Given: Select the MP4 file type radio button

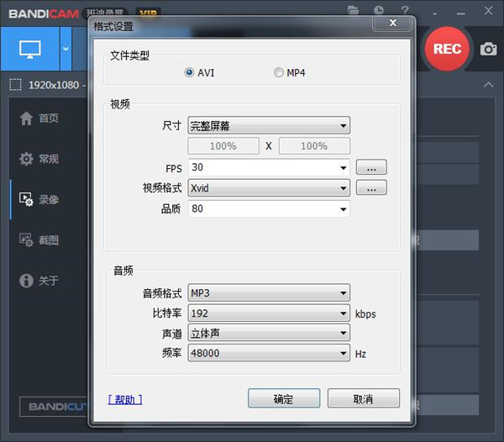Looking at the screenshot, I should pos(278,72).
